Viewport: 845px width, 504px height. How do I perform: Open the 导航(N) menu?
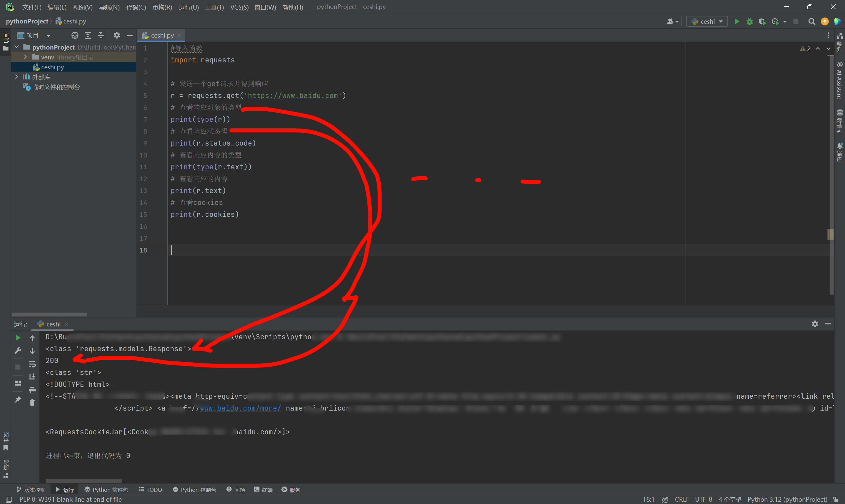pyautogui.click(x=109, y=7)
